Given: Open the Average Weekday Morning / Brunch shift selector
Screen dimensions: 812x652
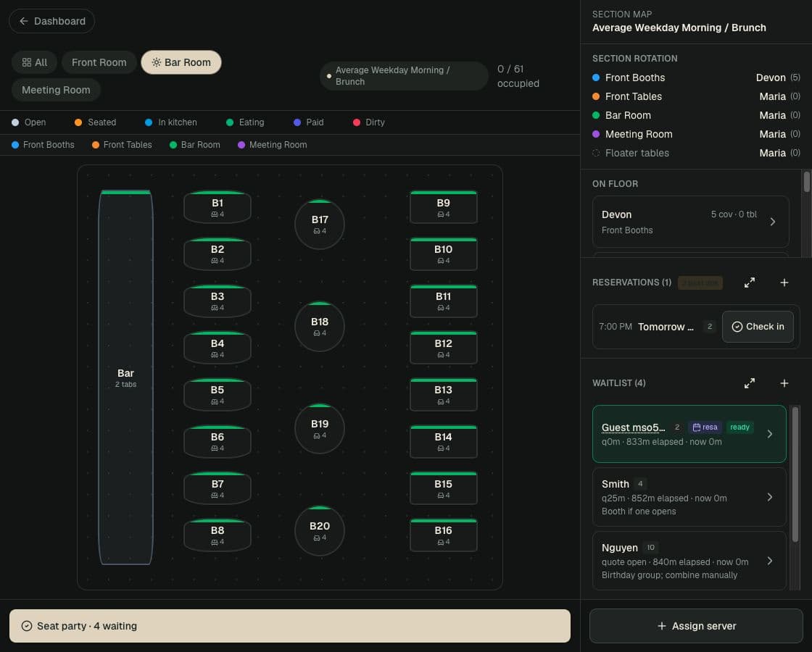Looking at the screenshot, I should tap(404, 76).
